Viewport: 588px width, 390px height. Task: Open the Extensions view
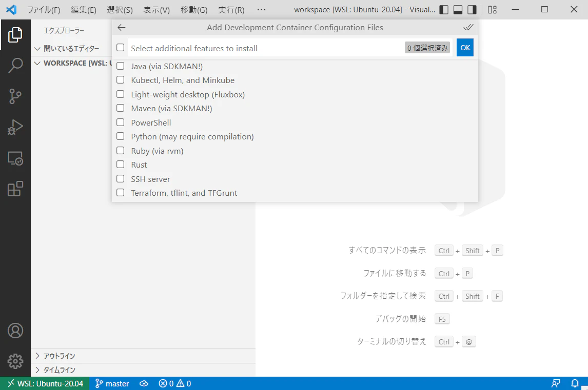[15, 189]
